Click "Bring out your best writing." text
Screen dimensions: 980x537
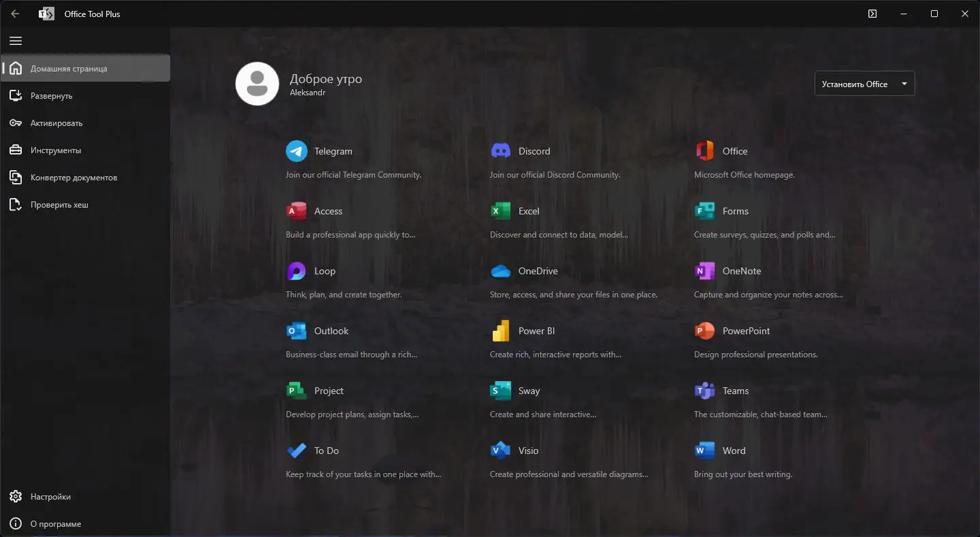[743, 474]
